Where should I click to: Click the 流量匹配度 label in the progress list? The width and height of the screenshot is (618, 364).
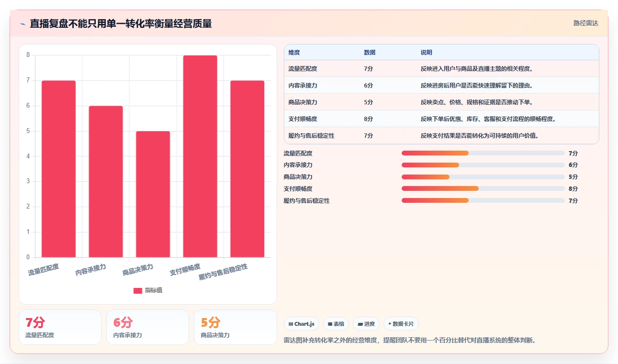[298, 154]
